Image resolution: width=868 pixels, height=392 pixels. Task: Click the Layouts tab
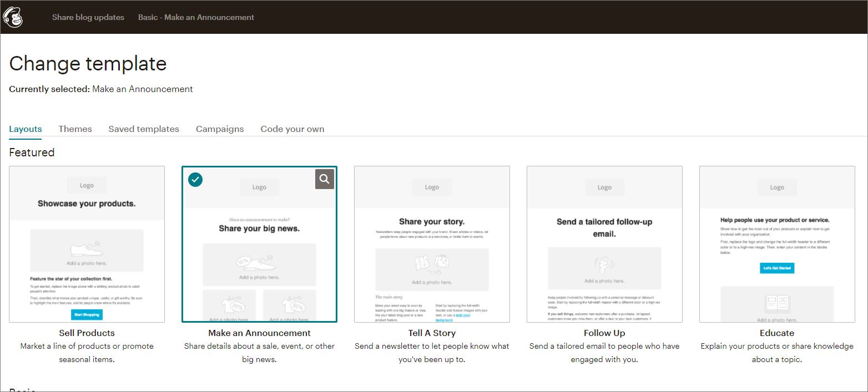click(x=26, y=129)
